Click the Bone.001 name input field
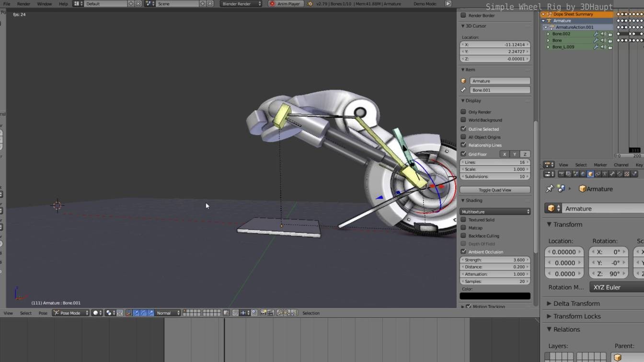 (500, 90)
